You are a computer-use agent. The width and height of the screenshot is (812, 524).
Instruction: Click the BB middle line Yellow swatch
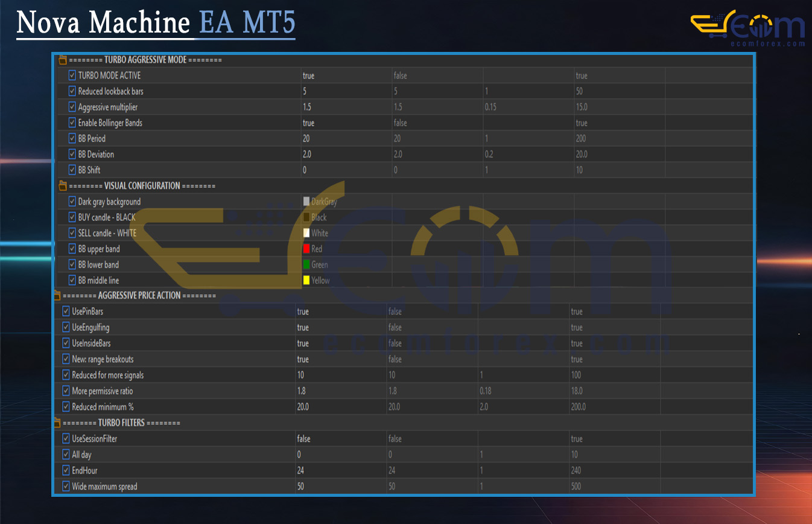tap(306, 280)
